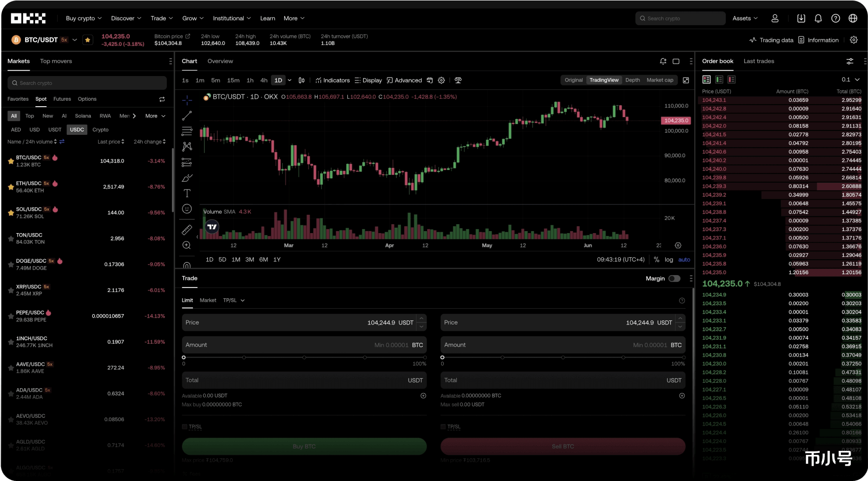Click the Buy BTC button

coord(304,446)
